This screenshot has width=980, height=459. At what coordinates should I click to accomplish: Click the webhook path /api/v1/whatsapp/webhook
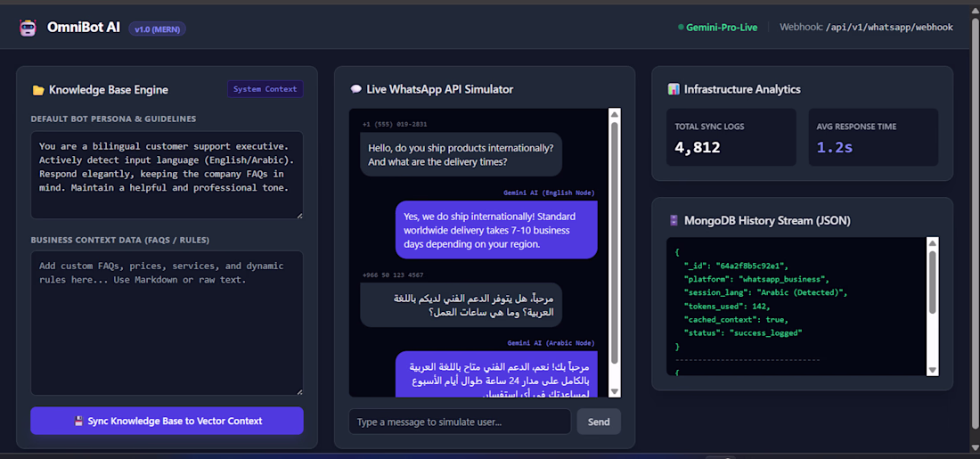889,28
